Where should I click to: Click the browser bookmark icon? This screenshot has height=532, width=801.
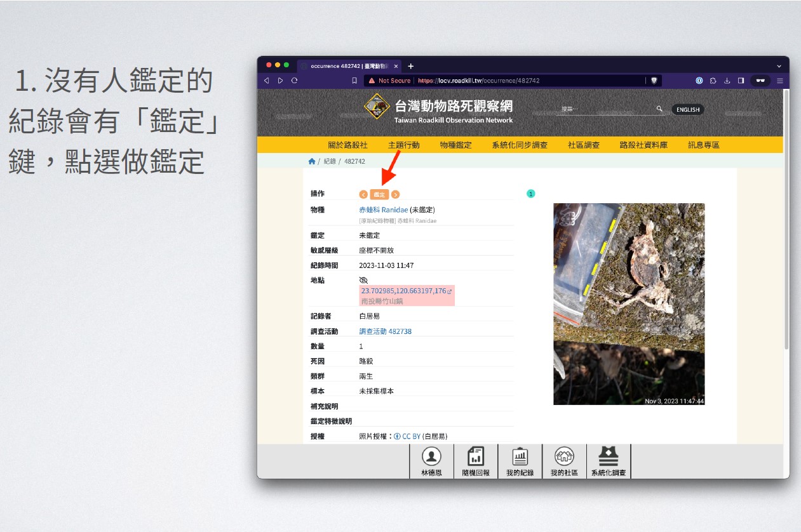(354, 81)
